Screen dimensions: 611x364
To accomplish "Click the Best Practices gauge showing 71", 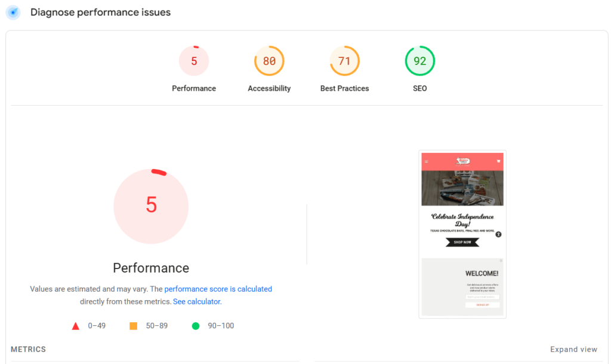I will click(x=344, y=60).
